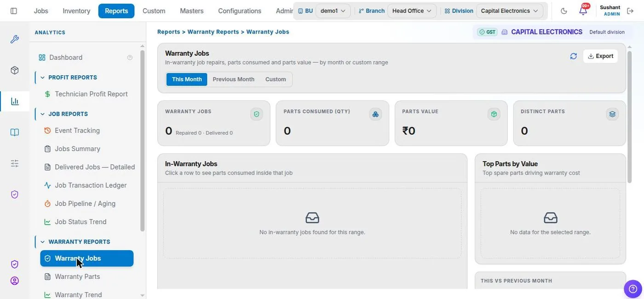Screen dimensions: 644x299
Task: Open the sliders configuration icon in rail
Action: [x=15, y=163]
